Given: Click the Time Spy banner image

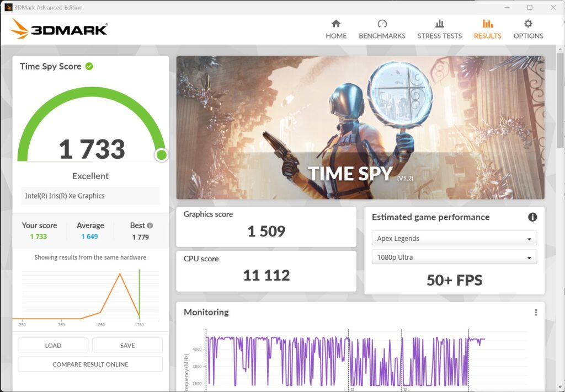Looking at the screenshot, I should (360, 127).
